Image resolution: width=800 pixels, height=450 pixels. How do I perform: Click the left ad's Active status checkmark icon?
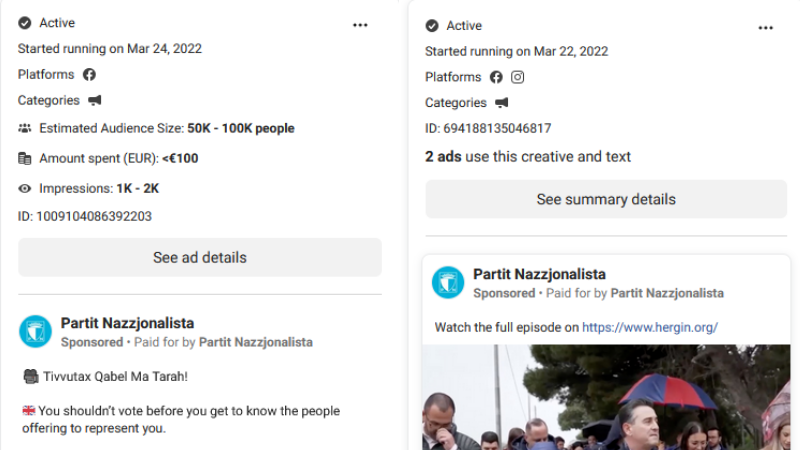(25, 23)
